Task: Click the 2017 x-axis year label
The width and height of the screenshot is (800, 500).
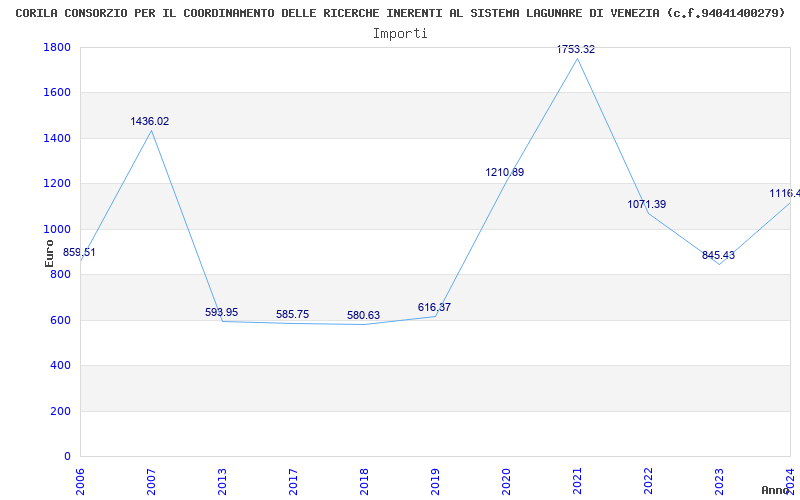Action: pos(293,481)
